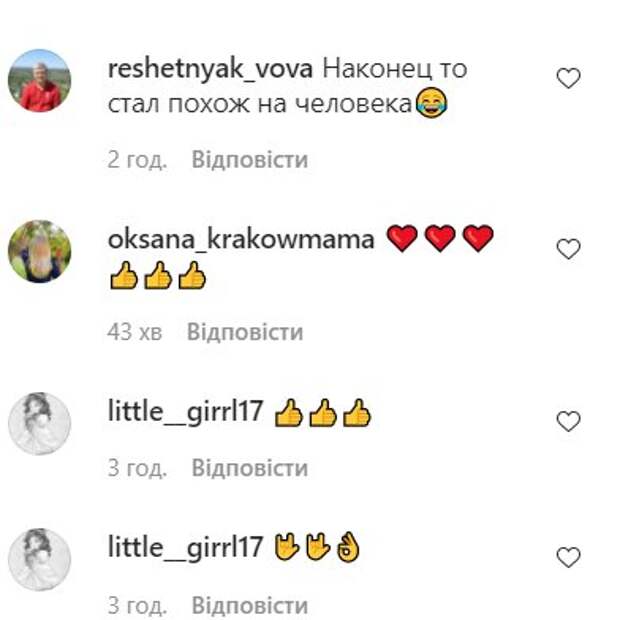Image resolution: width=620 pixels, height=620 pixels.
Task: Open oksana_krakowmama's profile avatar
Action: [x=40, y=251]
